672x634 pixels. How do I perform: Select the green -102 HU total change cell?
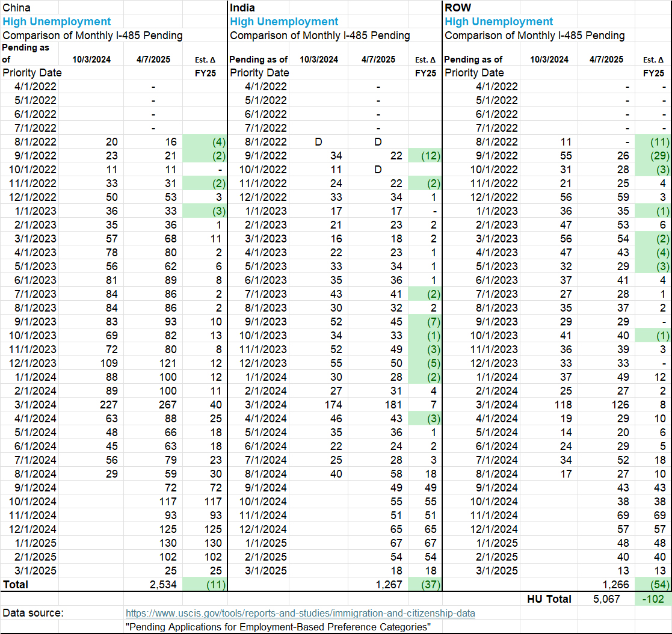653,599
